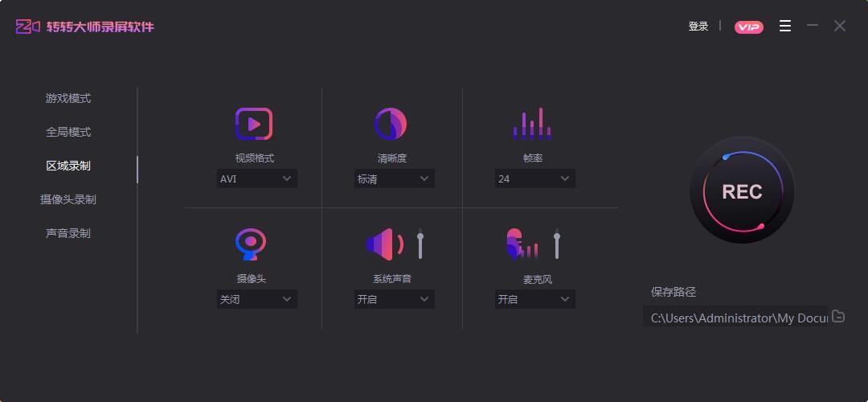Click the video format play icon
The height and width of the screenshot is (402, 868).
pos(254,124)
